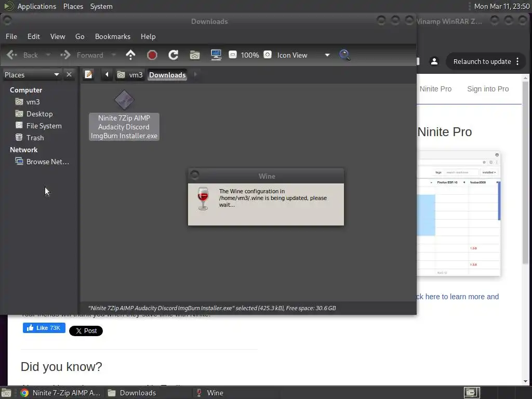Click the show desktop icon in taskbar
This screenshot has height=399, width=532.
[6, 393]
